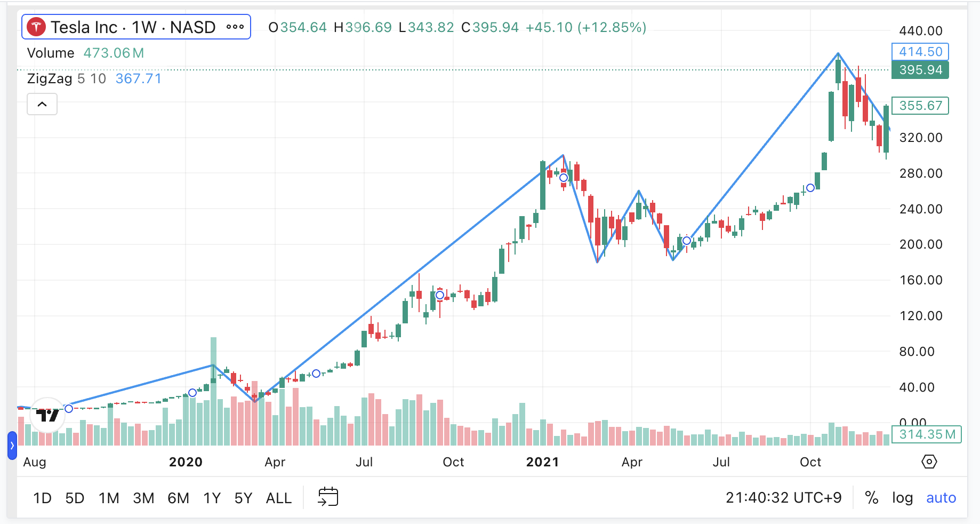
Task: Click the 280.00 price axis label
Action: pyautogui.click(x=921, y=173)
